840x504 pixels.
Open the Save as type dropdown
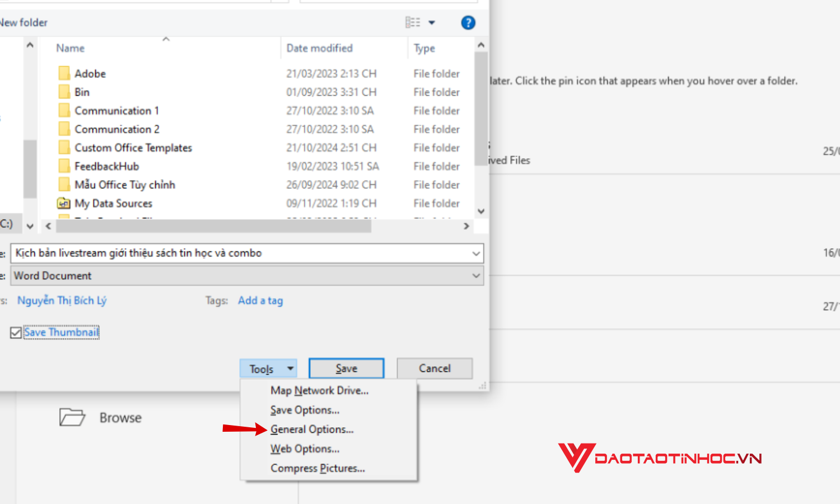coord(475,276)
